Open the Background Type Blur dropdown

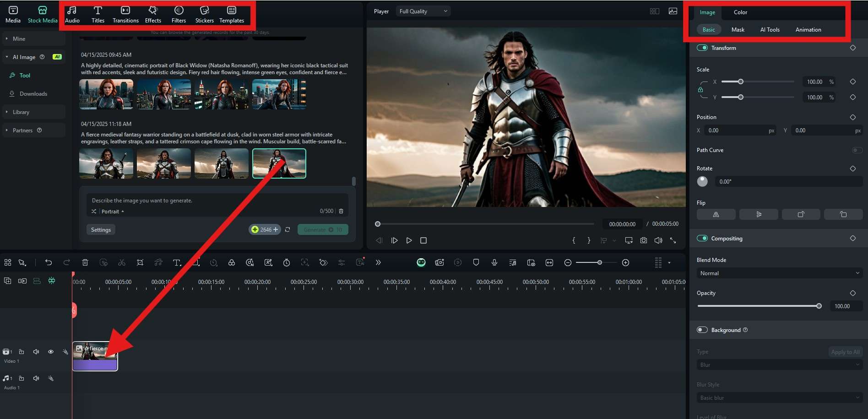pos(780,365)
